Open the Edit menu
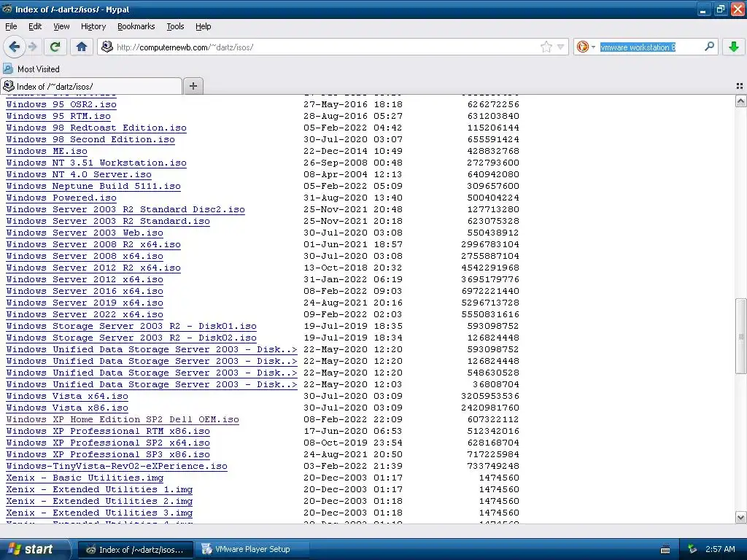Viewport: 747px width, 560px height. tap(35, 26)
